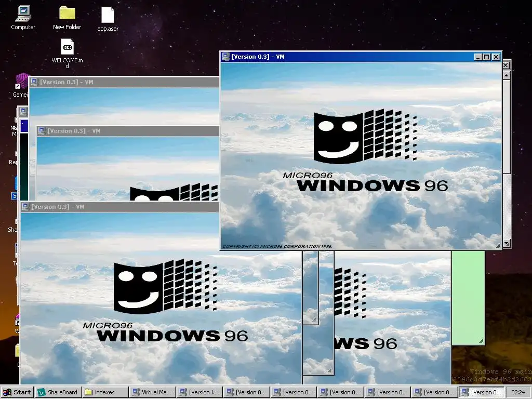Select the New Folder desktop icon

(x=67, y=18)
